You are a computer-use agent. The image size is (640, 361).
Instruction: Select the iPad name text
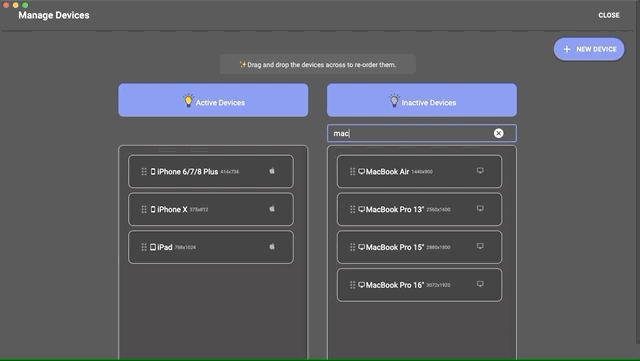coord(164,247)
